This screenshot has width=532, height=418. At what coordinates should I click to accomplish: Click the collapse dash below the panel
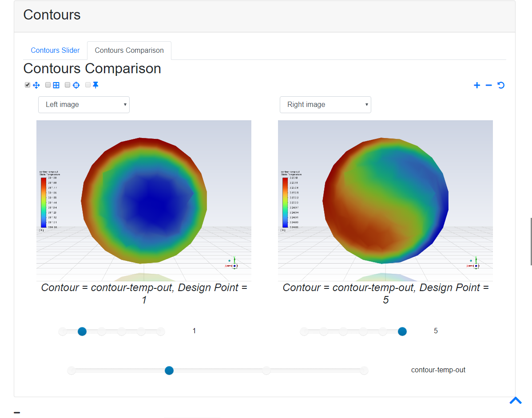click(x=17, y=413)
